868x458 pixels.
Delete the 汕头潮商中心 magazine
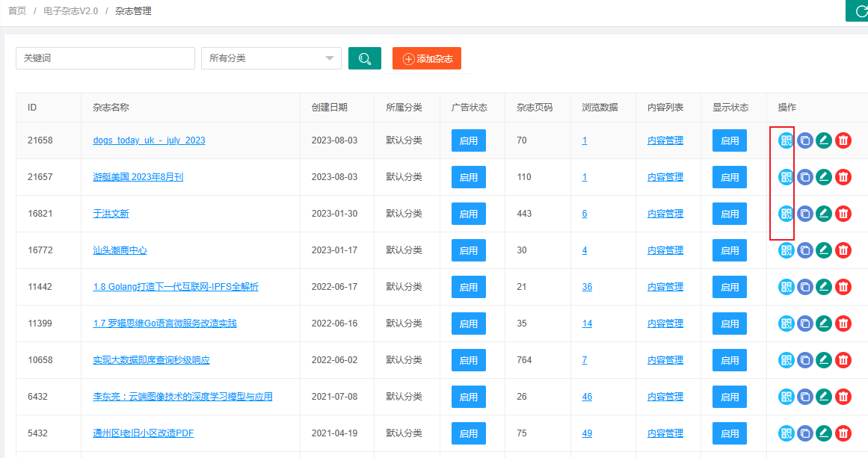click(843, 250)
